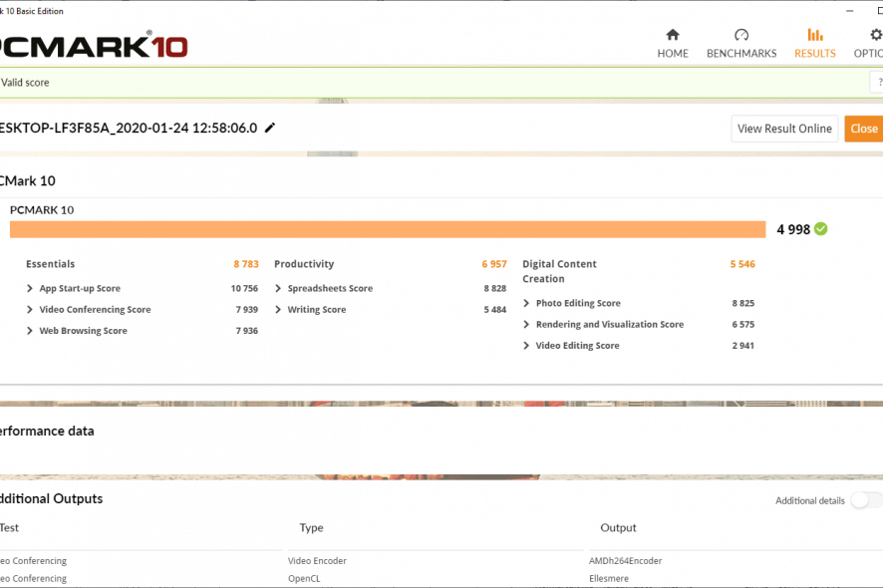Click the App Start-up value 10 756
The height and width of the screenshot is (588, 883).
coord(244,288)
